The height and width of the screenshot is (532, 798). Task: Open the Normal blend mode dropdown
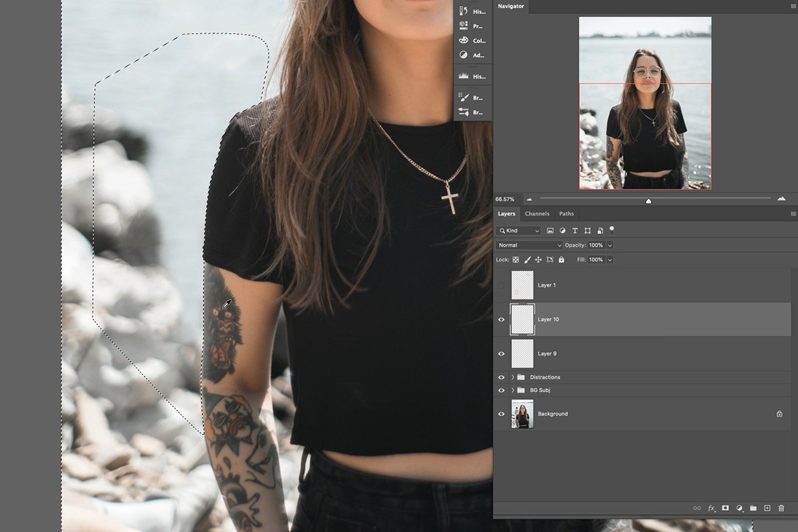click(x=529, y=245)
